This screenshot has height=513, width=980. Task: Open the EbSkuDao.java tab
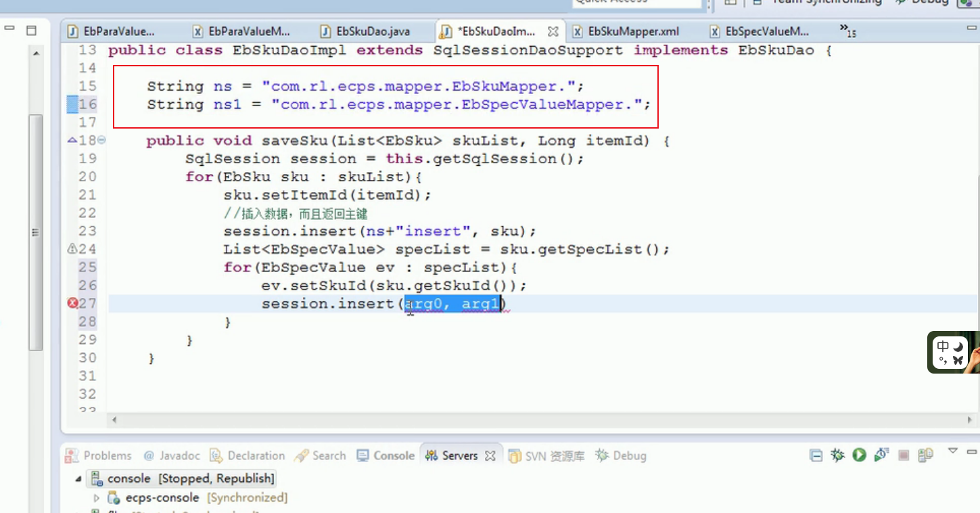tap(366, 31)
